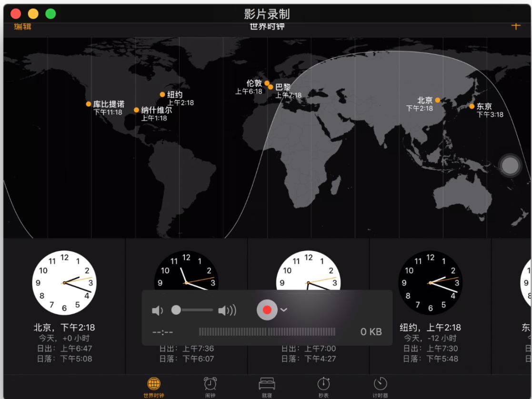Click the red record button
Viewport: 532px width, 399px height.
click(x=267, y=309)
